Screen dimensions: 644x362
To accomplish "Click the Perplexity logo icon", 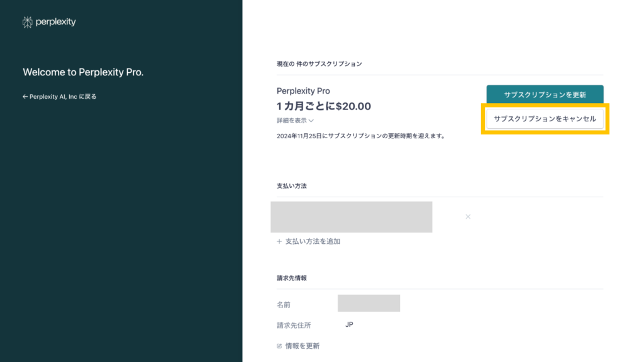I will 28,22.
